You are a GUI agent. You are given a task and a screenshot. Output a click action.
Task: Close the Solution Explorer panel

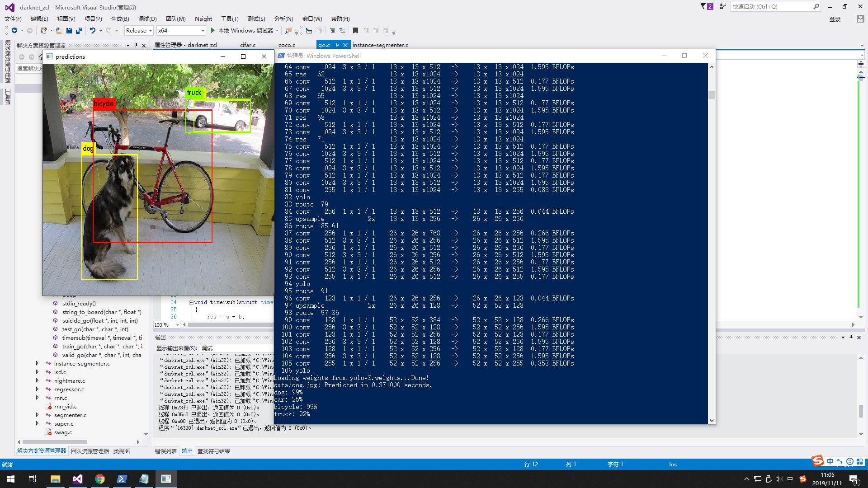(144, 45)
